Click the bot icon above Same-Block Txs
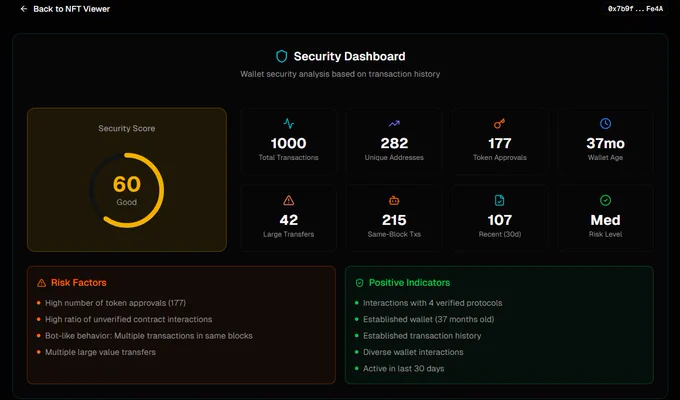 [x=394, y=200]
